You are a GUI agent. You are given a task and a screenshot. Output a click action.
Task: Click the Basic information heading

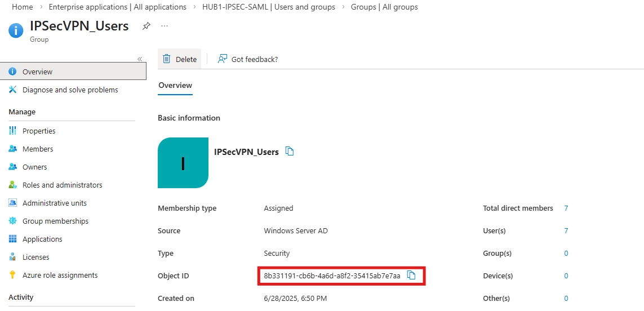(x=189, y=118)
